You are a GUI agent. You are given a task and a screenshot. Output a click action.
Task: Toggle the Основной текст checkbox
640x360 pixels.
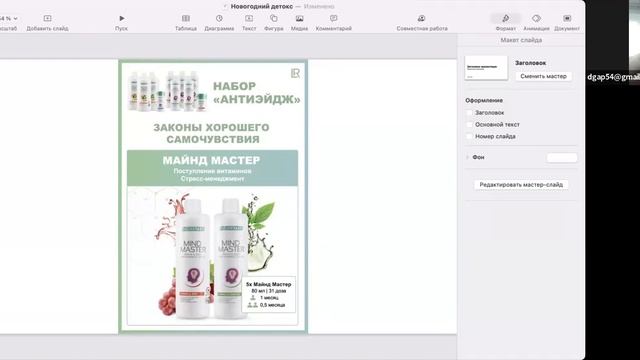click(469, 124)
